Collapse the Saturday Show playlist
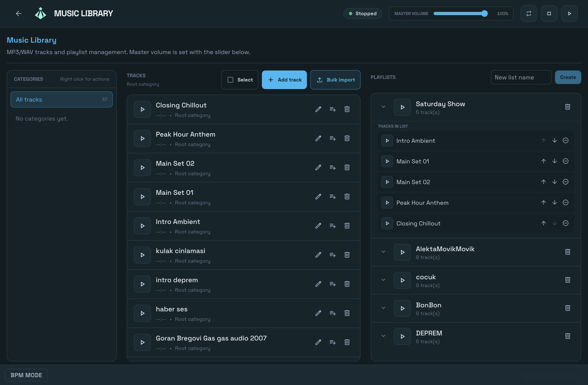 pos(383,107)
